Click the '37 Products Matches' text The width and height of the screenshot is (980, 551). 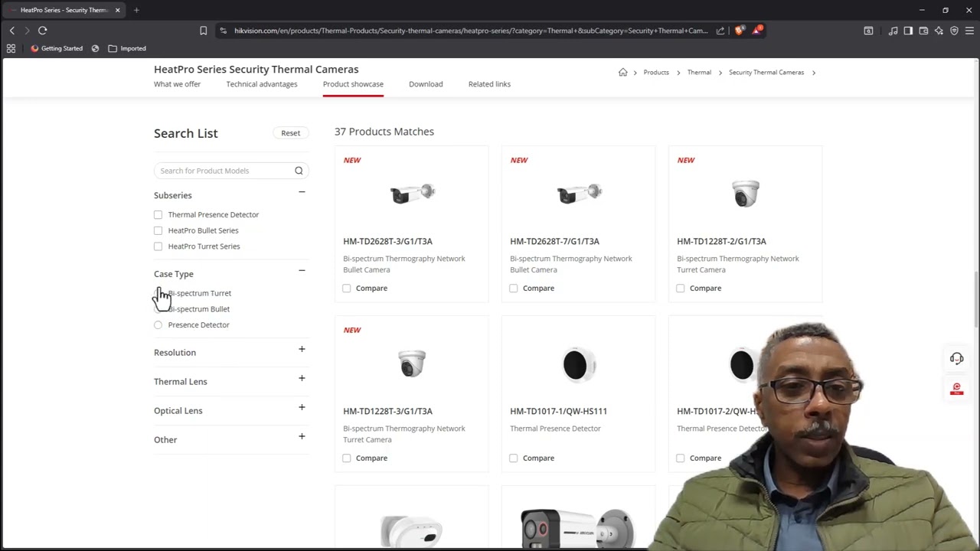[384, 132]
